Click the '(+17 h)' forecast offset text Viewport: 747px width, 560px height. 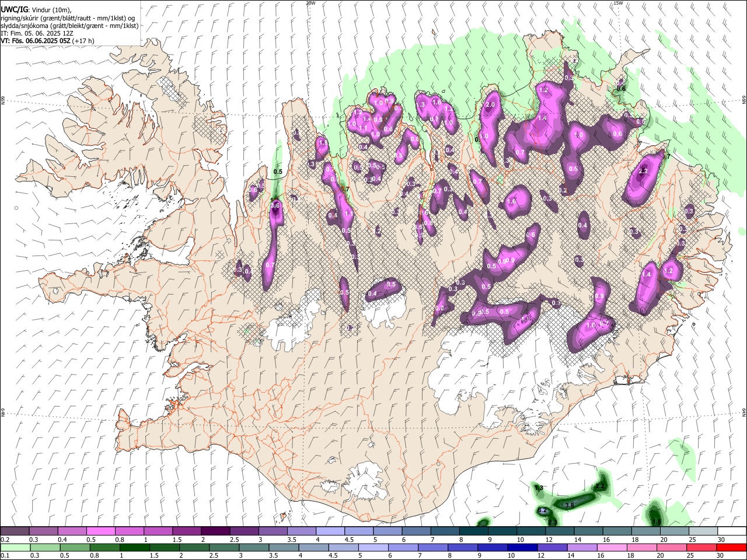[83, 41]
